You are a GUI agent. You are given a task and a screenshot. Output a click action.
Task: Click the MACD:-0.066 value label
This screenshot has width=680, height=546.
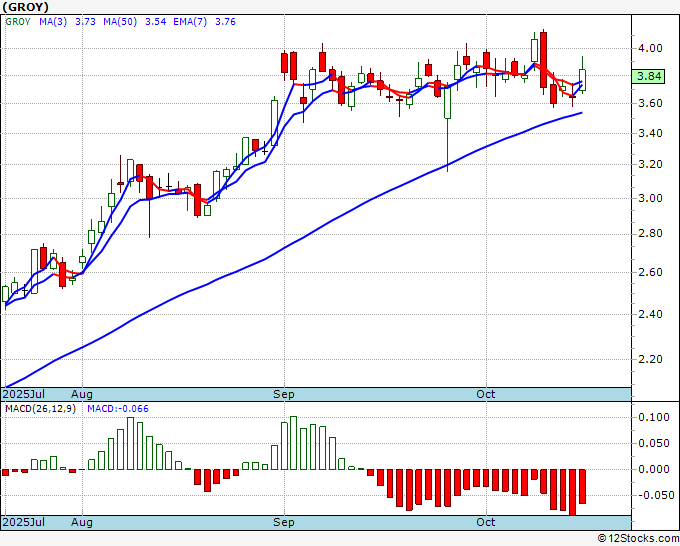click(x=118, y=409)
